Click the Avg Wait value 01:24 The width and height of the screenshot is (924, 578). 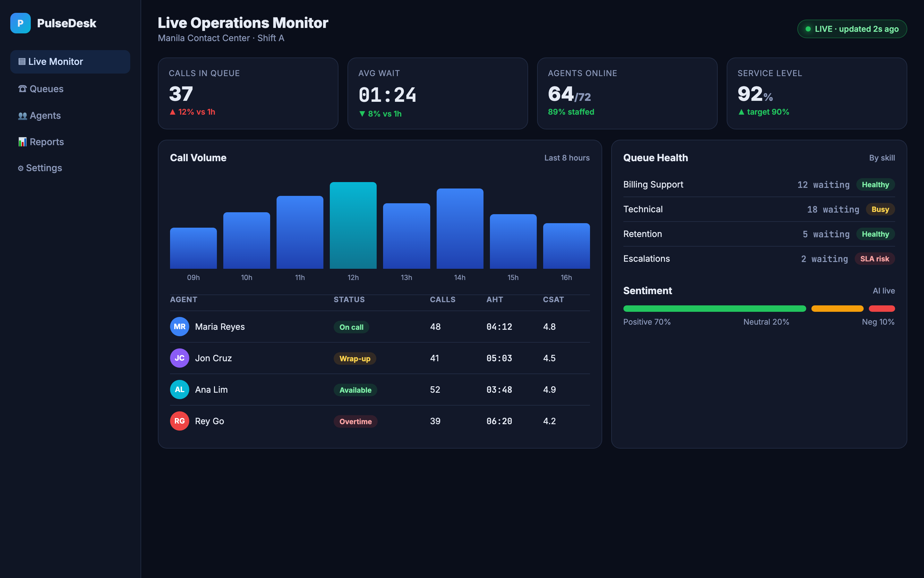387,95
